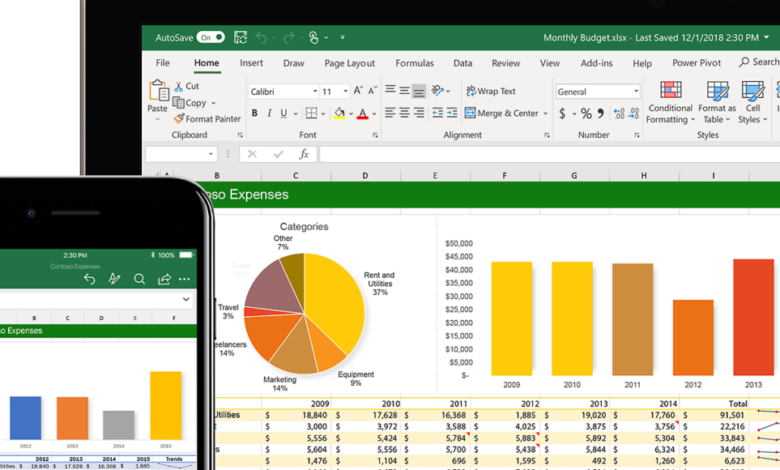This screenshot has width=780, height=470.
Task: Click Center alignment icon
Action: 404,113
